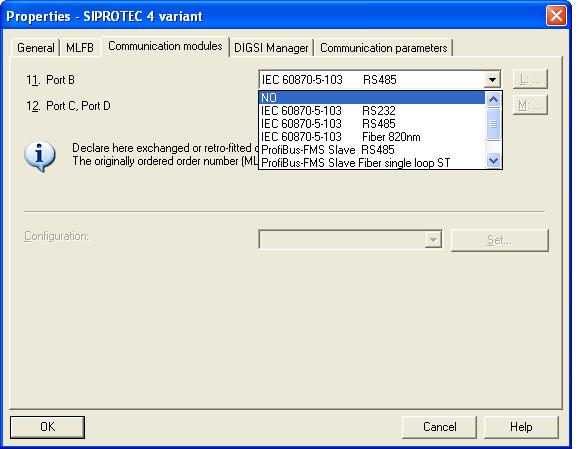Collapse the Port B dropdown arrow
Viewport: 579px width, 449px height.
[492, 79]
